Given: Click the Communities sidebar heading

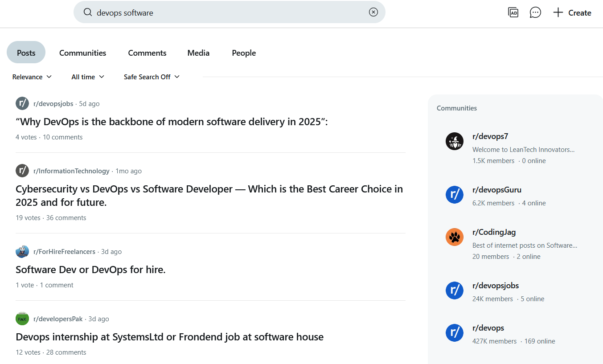Looking at the screenshot, I should coord(457,108).
